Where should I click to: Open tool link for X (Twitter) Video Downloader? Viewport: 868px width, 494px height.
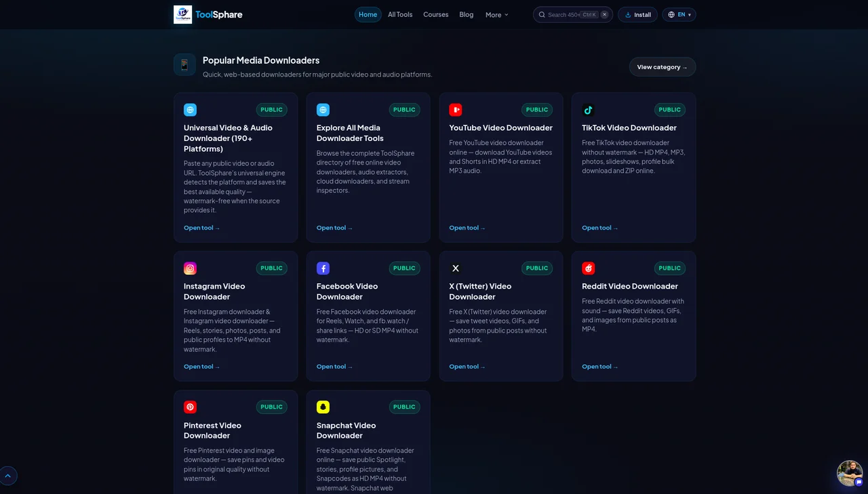tap(467, 367)
